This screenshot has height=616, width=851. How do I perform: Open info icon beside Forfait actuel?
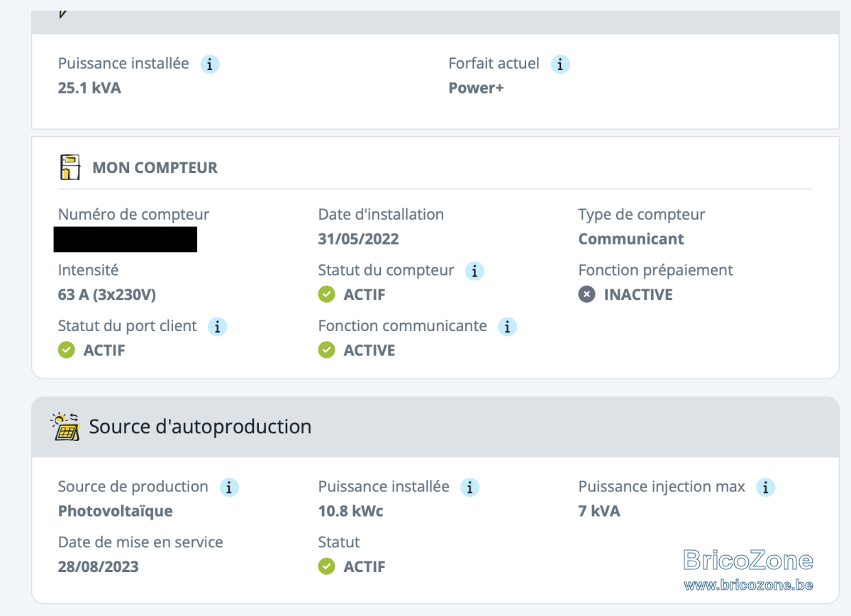point(560,65)
